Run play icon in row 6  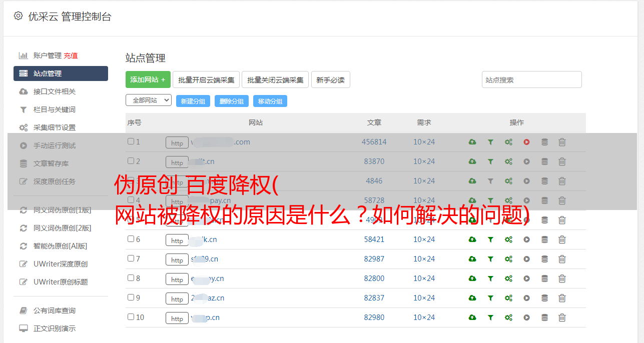point(526,239)
